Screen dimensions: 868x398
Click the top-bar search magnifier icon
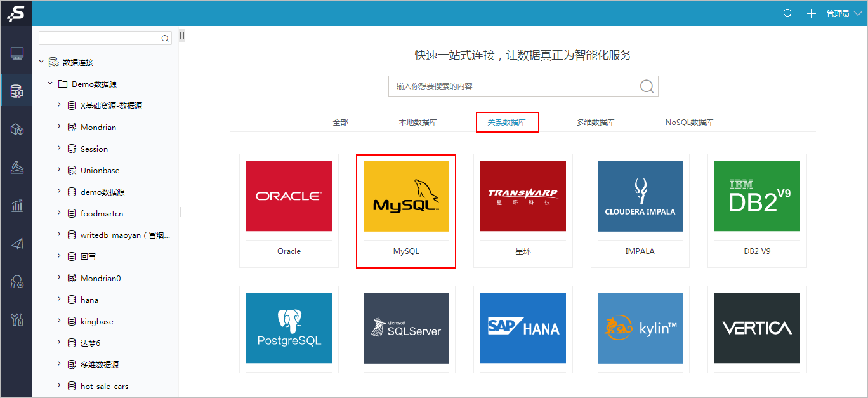pos(788,13)
